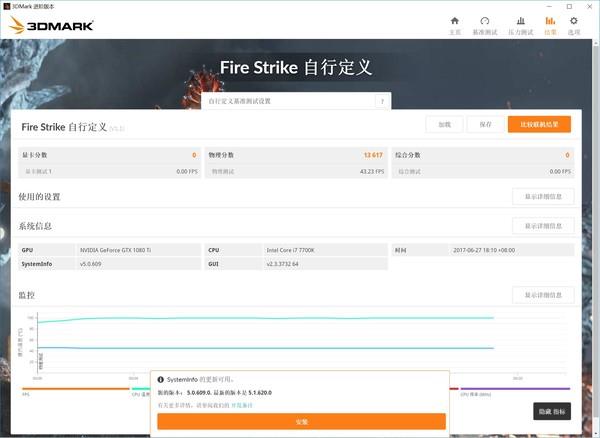Expand details for Monitoring (监控)
The width and height of the screenshot is (600, 438).
[x=543, y=295]
